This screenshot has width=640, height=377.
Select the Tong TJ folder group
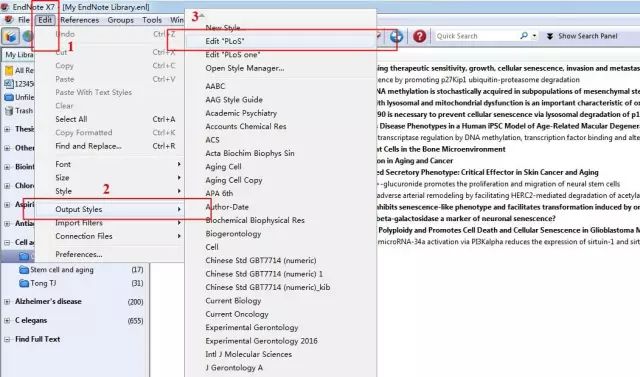[38, 283]
